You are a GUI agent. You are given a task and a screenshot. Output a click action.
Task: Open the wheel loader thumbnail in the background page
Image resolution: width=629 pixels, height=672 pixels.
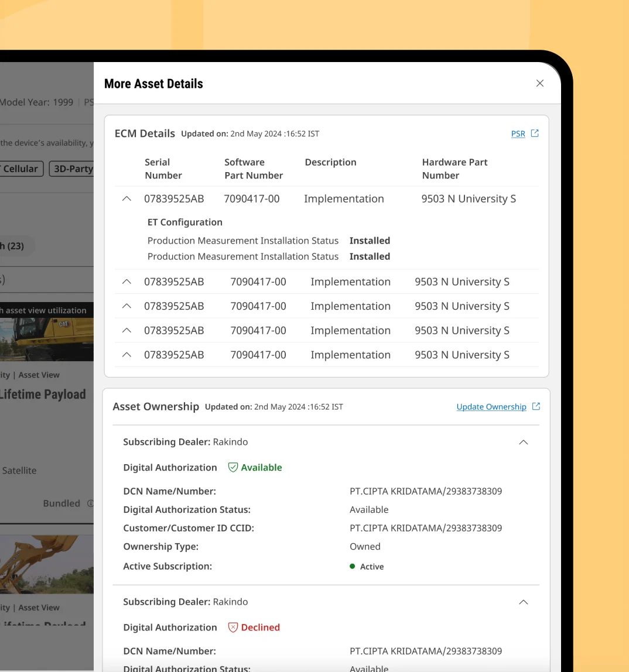tap(47, 564)
